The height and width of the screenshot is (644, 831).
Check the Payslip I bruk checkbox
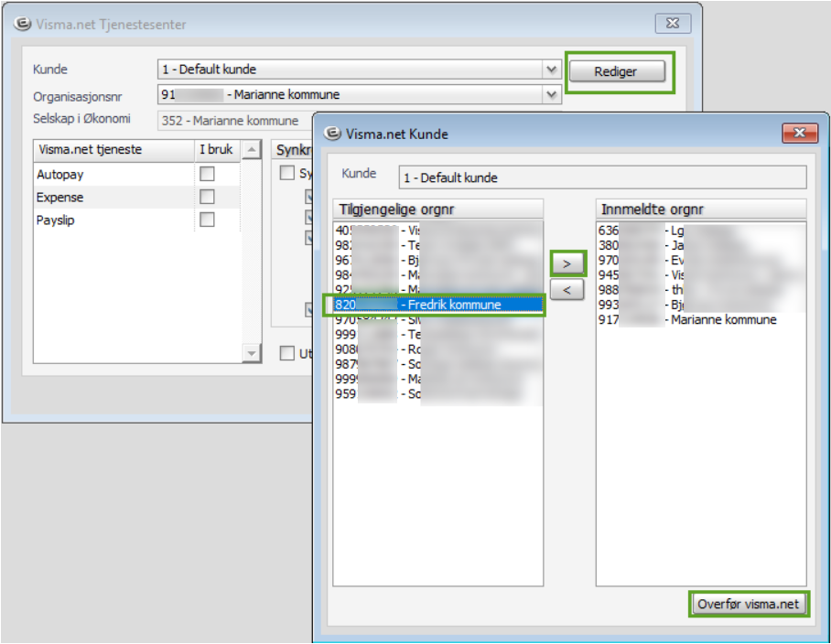point(207,220)
